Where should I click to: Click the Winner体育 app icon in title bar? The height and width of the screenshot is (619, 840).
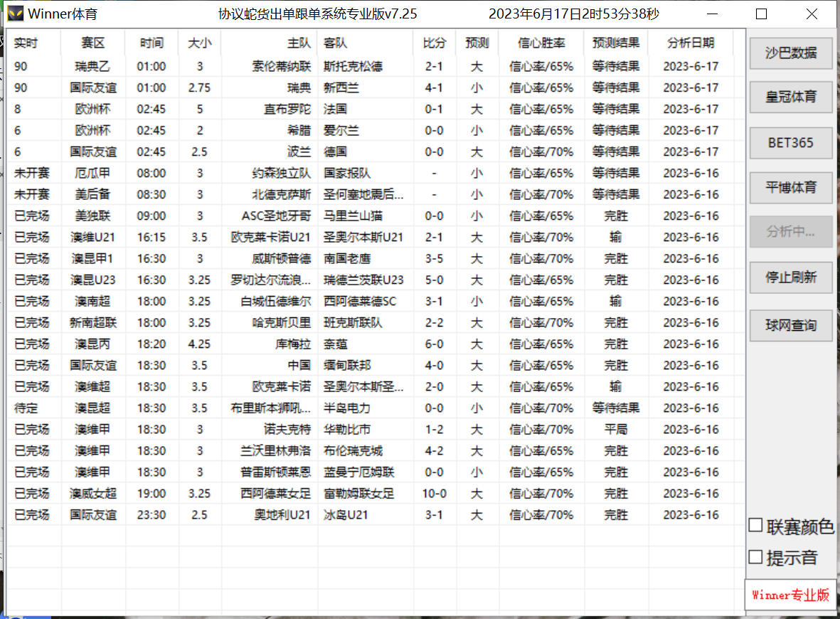(x=16, y=14)
